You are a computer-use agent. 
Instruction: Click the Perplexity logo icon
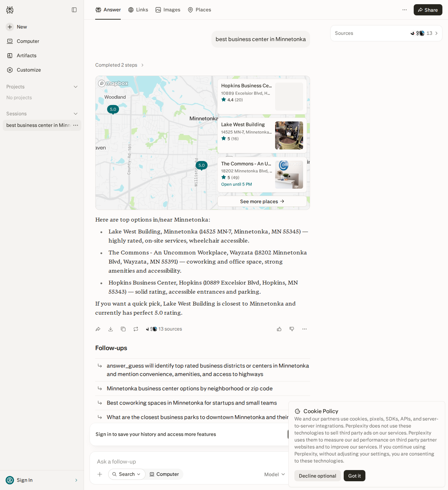(10, 10)
